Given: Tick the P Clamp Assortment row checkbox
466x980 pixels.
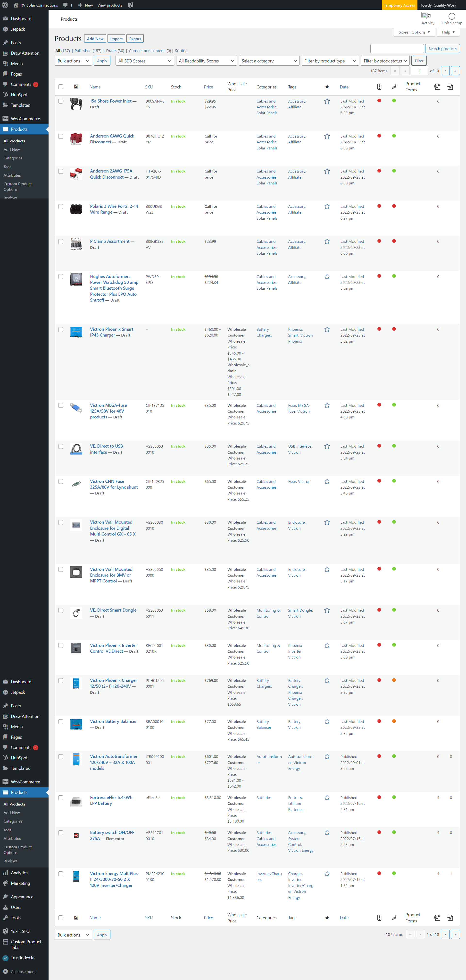Looking at the screenshot, I should 61,242.
